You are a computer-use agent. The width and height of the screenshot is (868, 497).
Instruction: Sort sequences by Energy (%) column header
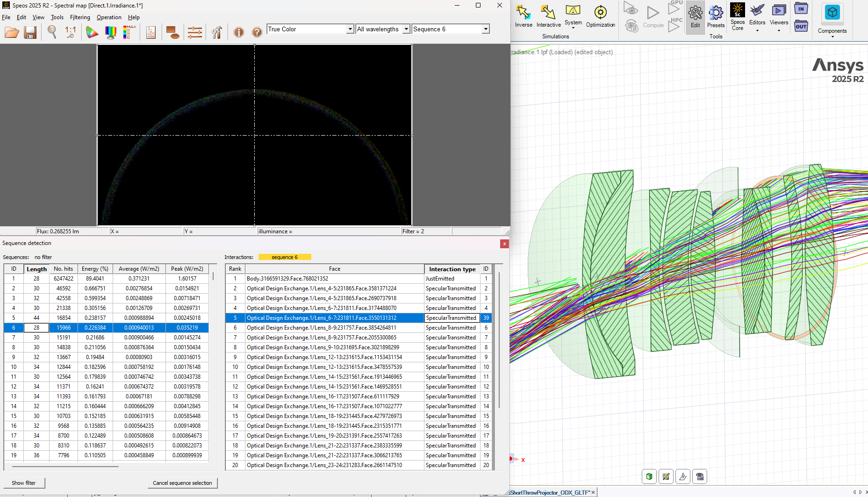pyautogui.click(x=95, y=269)
